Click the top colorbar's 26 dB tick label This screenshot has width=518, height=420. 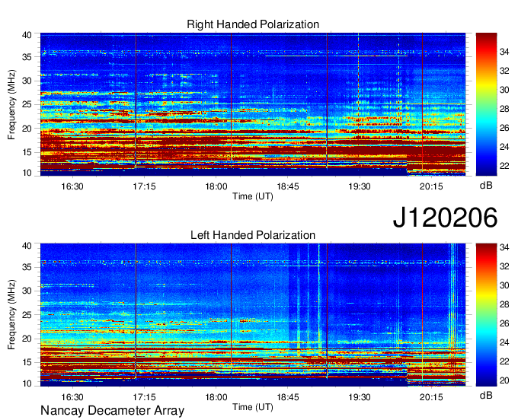click(504, 128)
